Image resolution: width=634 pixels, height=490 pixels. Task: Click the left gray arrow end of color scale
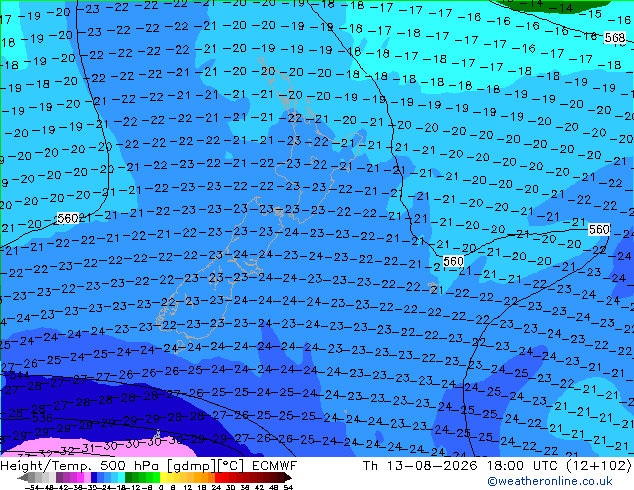[x=23, y=478]
